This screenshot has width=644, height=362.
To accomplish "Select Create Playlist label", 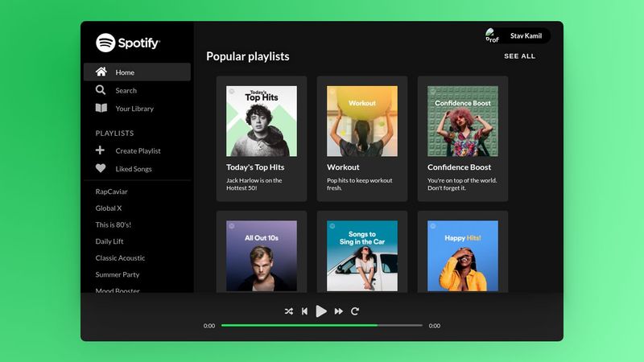I will coord(138,150).
